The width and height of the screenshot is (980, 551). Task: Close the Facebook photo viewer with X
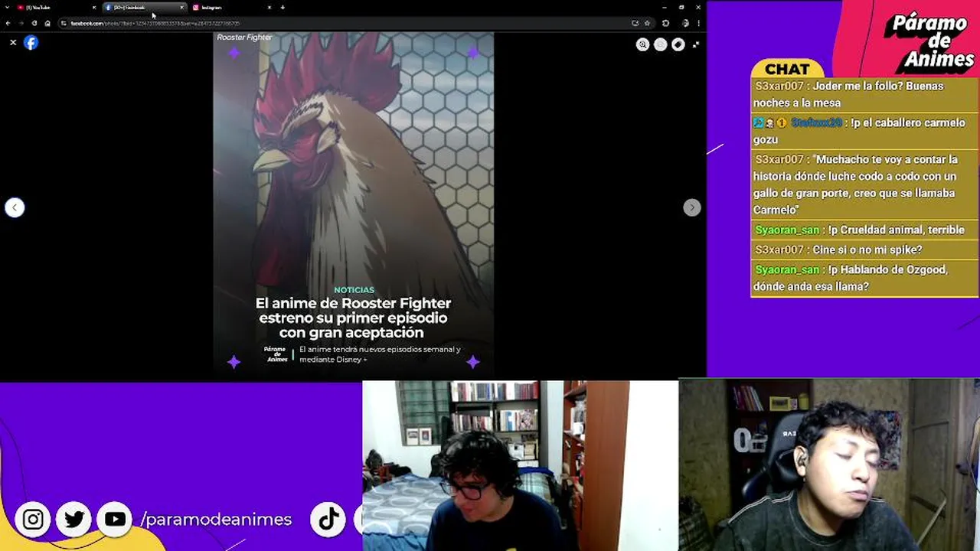click(x=13, y=43)
